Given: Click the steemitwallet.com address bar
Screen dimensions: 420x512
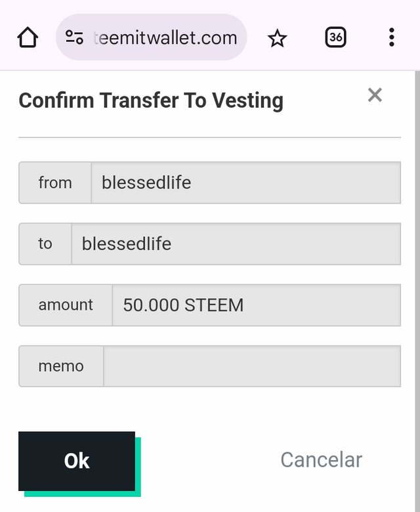Looking at the screenshot, I should 164,38.
